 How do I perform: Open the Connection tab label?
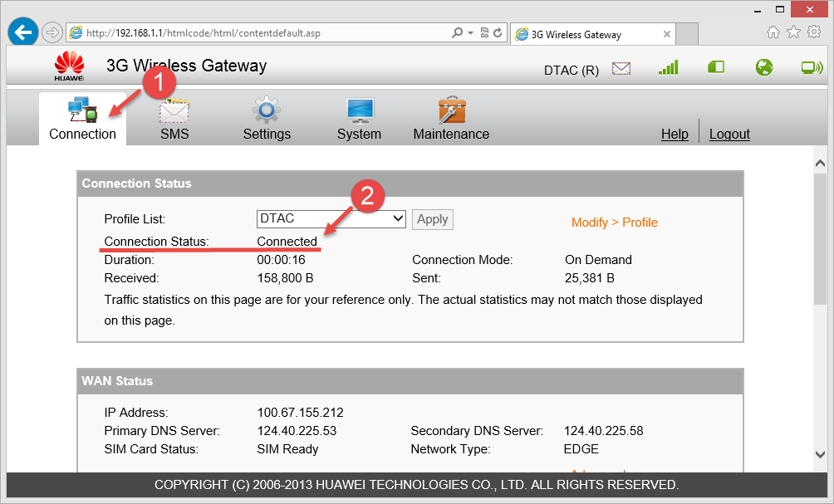point(82,134)
